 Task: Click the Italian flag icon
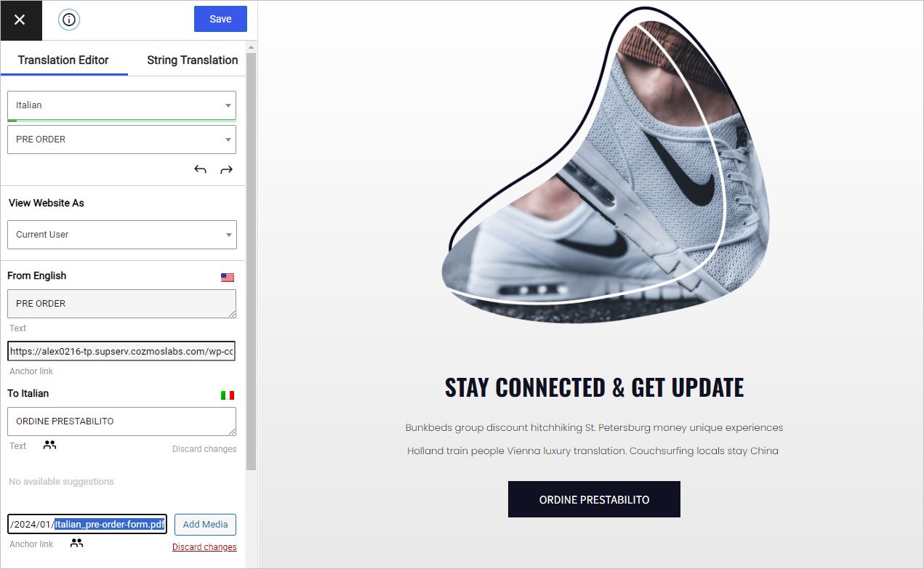tap(228, 395)
